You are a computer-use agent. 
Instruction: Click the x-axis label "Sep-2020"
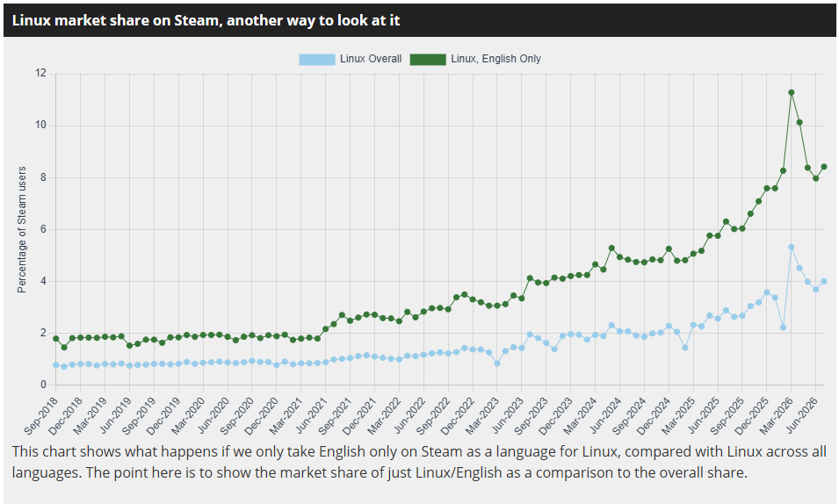point(238,415)
